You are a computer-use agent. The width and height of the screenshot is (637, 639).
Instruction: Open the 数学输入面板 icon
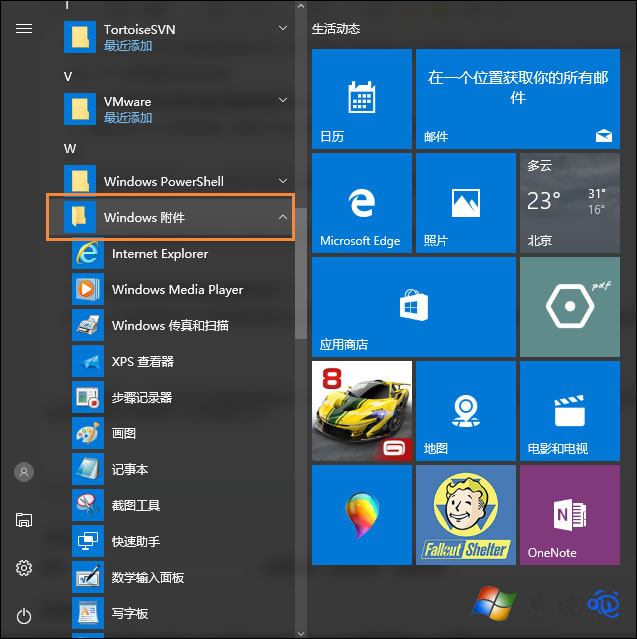pyautogui.click(x=88, y=577)
